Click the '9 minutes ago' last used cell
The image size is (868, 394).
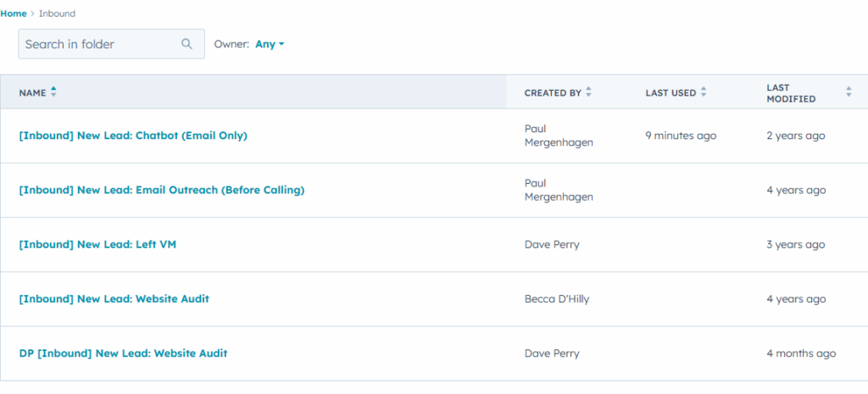681,136
